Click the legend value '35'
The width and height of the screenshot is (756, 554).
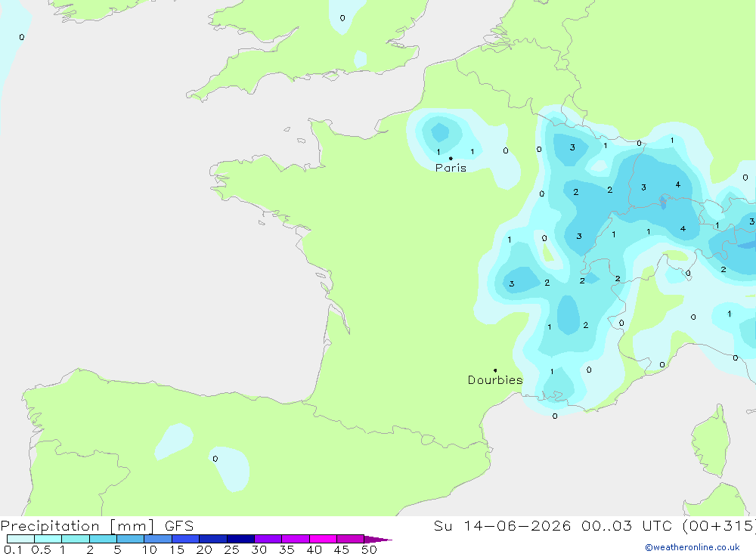[x=287, y=549]
